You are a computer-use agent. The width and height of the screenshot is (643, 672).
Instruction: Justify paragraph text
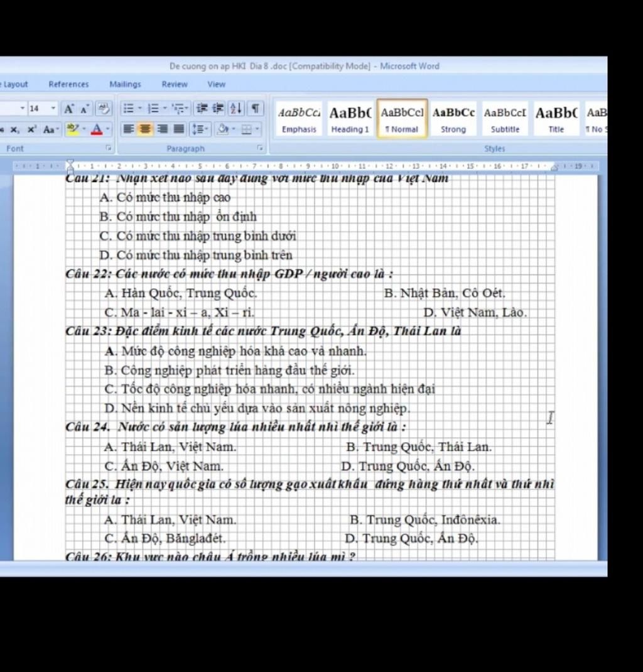(x=179, y=129)
